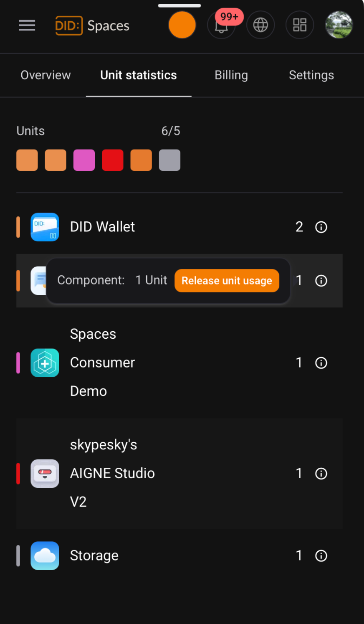Switch to the Overview tab
The image size is (364, 624).
click(45, 75)
